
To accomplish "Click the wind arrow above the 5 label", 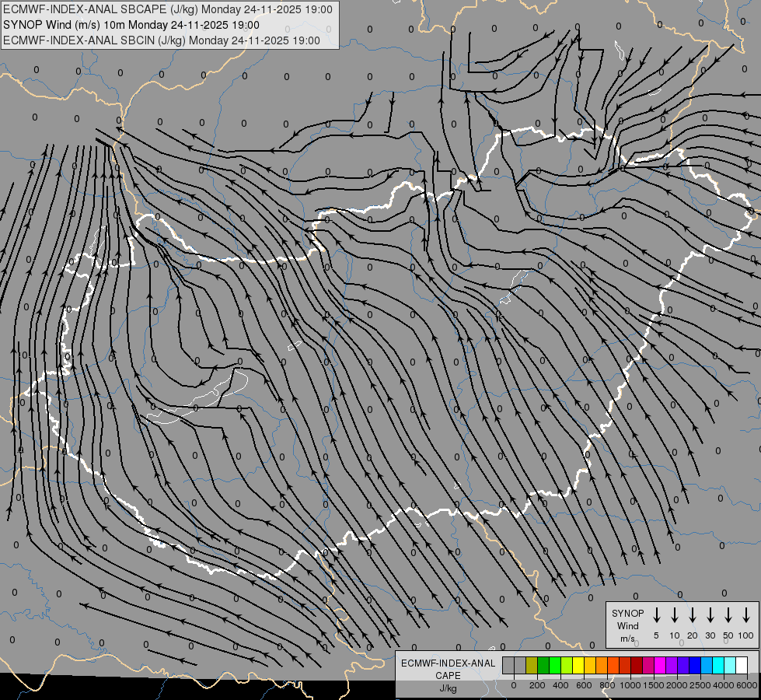I will coord(656,614).
